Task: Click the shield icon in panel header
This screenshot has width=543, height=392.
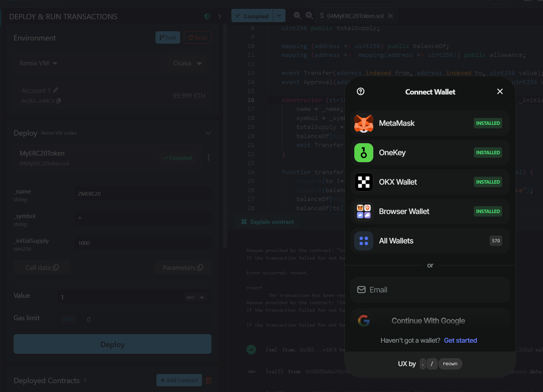Action: point(207,16)
